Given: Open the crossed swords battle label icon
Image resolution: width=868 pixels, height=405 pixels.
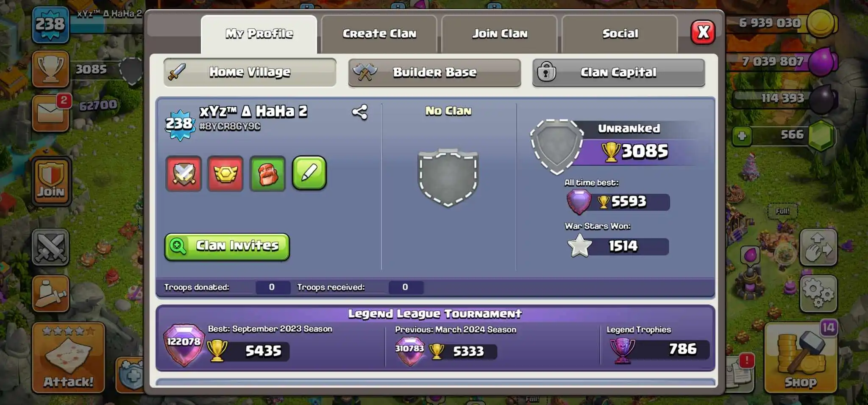Looking at the screenshot, I should tap(184, 173).
